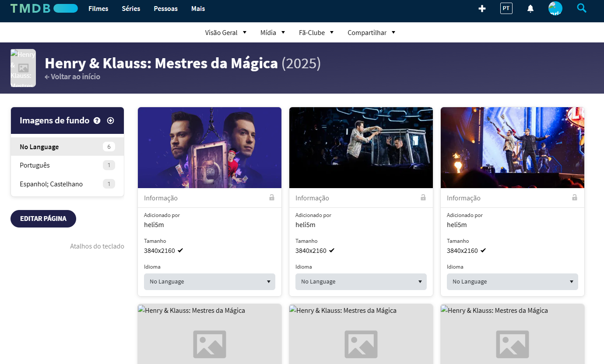Click Informação heading on the chained cage card

312,198
